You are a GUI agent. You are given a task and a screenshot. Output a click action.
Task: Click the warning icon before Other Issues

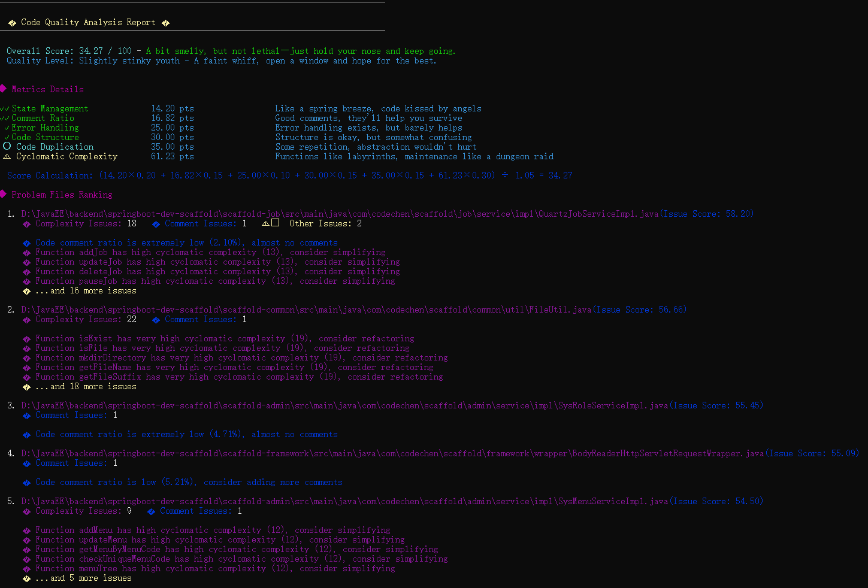(x=265, y=223)
